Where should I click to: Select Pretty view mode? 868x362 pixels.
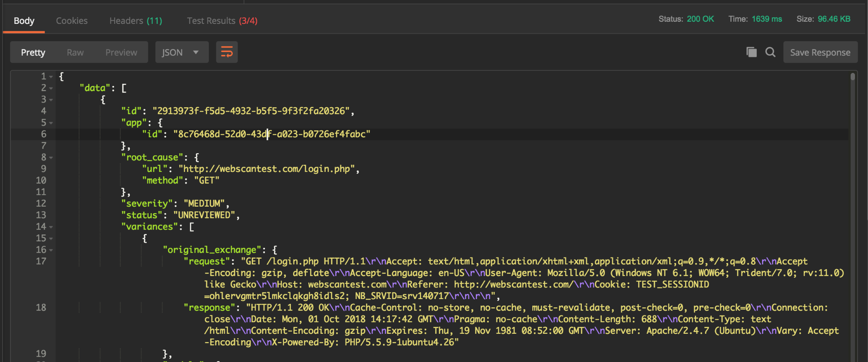[x=33, y=53]
